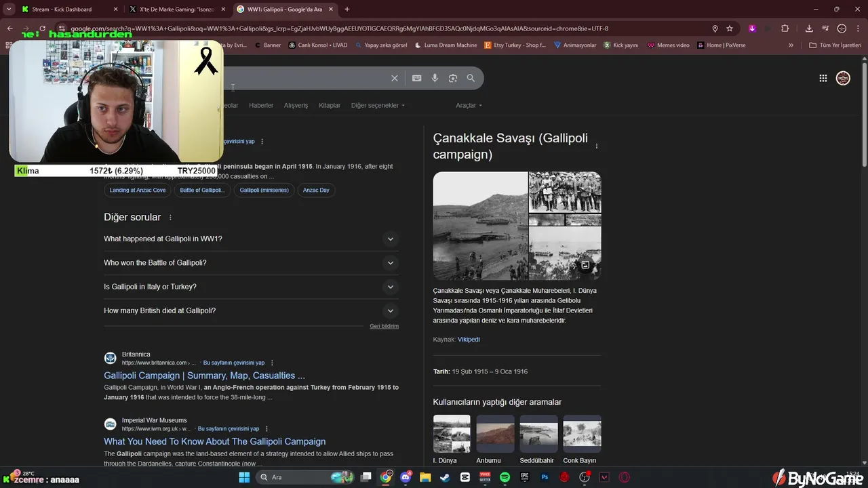Open Opera browser from the taskbar
This screenshot has width=868, height=488.
[x=624, y=477]
